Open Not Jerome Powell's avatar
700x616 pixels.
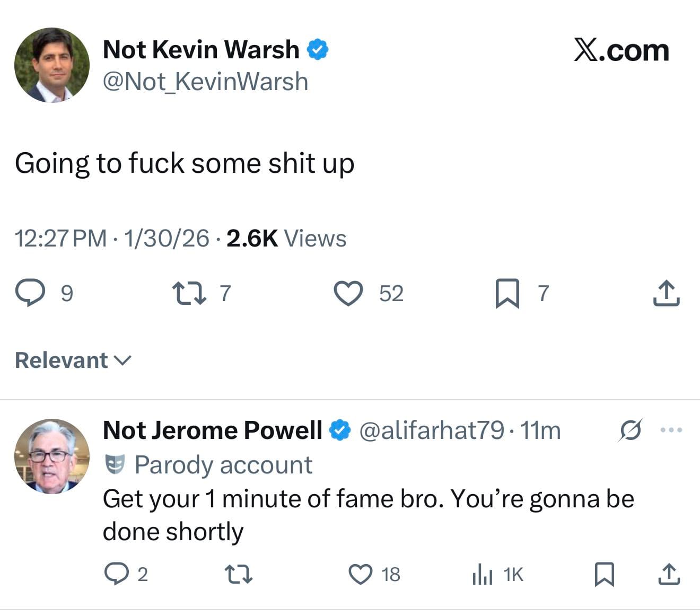pos(52,456)
